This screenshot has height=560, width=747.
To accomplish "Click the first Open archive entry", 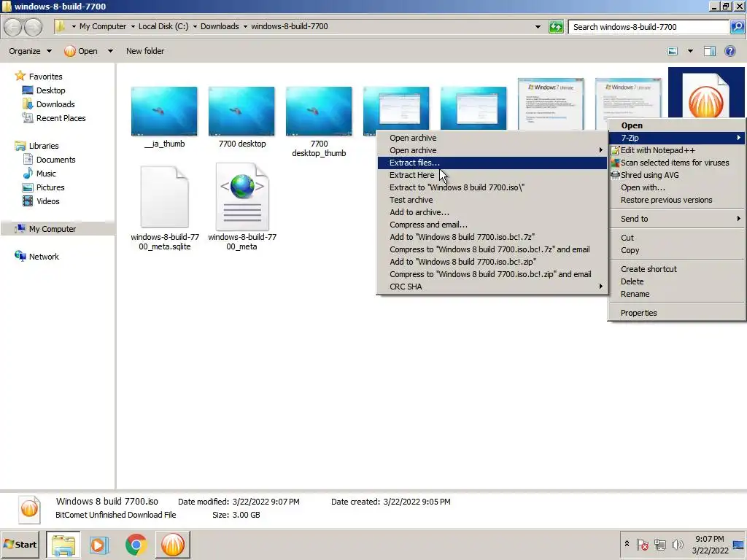I will [x=492, y=138].
